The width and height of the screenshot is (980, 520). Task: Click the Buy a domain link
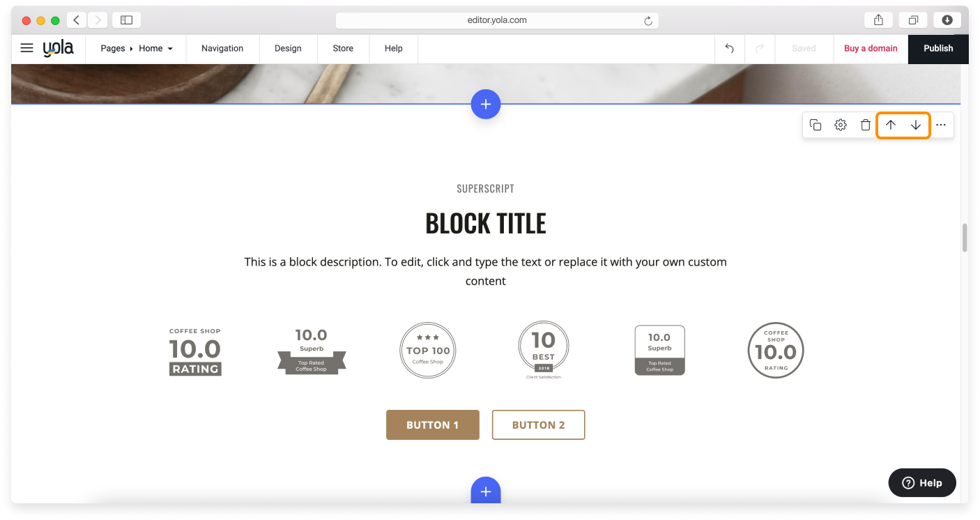[871, 48]
